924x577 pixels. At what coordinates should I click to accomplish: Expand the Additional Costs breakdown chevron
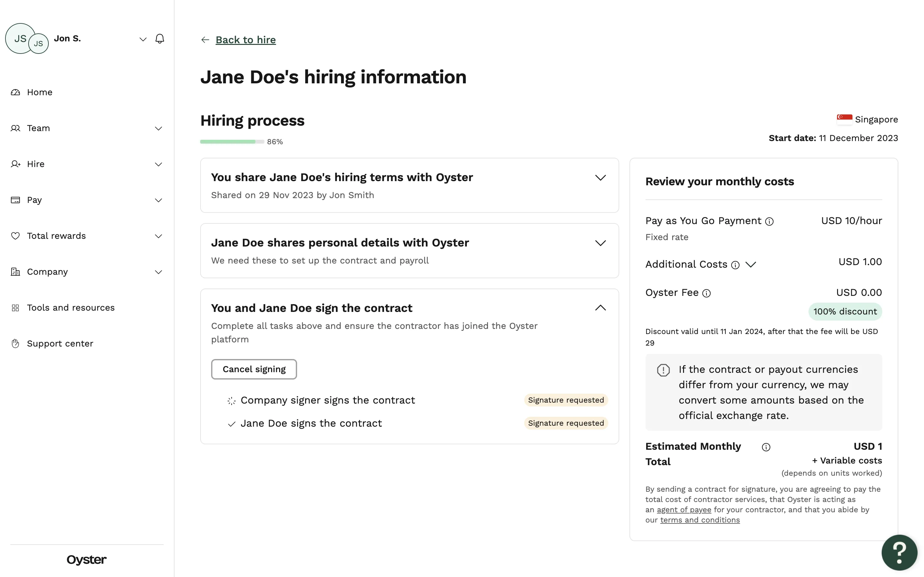(751, 265)
